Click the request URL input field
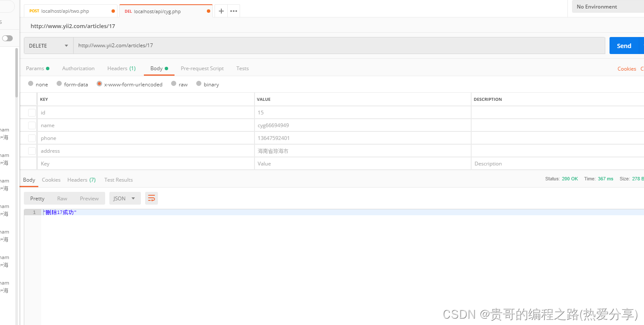644x325 pixels. coord(339,46)
